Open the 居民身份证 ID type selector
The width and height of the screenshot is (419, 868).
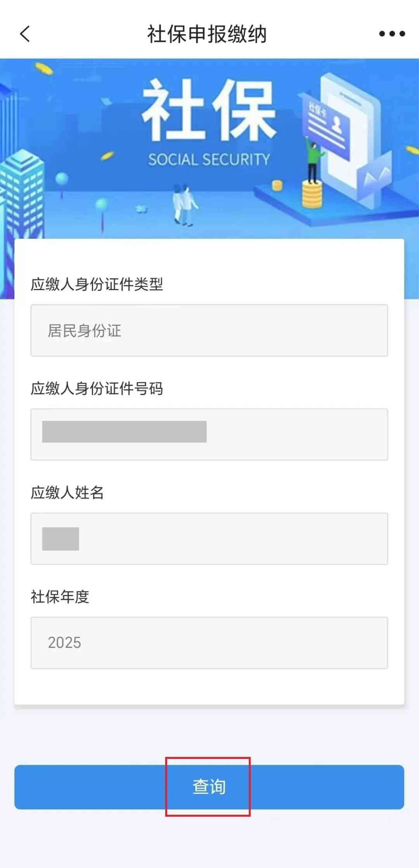(x=209, y=331)
